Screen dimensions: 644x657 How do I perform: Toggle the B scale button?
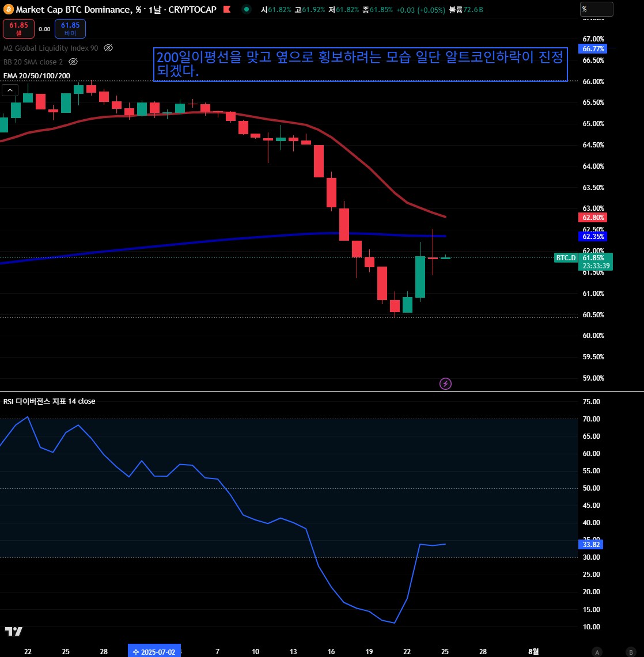[x=631, y=652]
